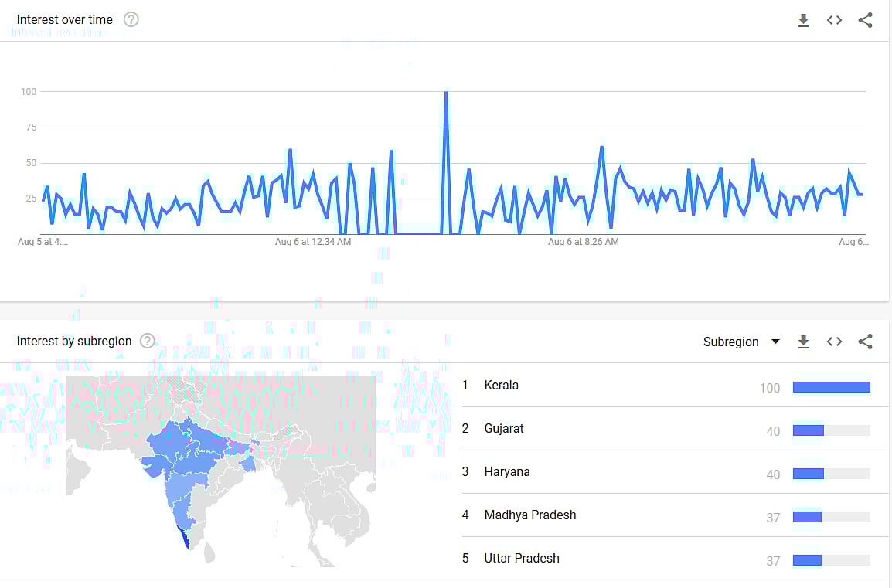Open the Madhya Pradesh subregion entry
Image resolution: width=892 pixels, height=588 pixels.
click(x=529, y=515)
